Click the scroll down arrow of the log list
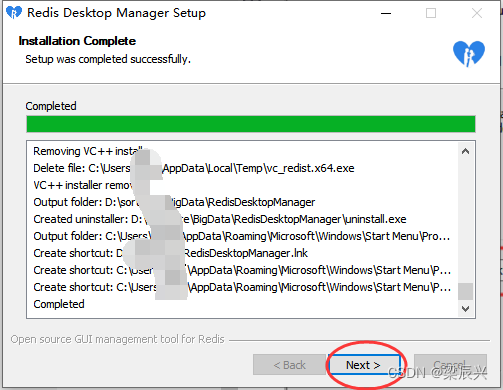The image size is (503, 390). [465, 309]
